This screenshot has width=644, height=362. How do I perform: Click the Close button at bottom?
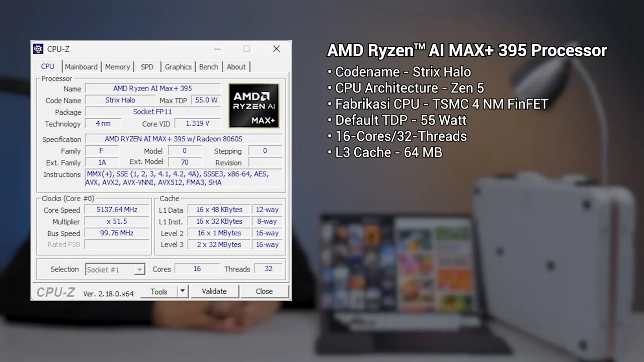point(264,292)
